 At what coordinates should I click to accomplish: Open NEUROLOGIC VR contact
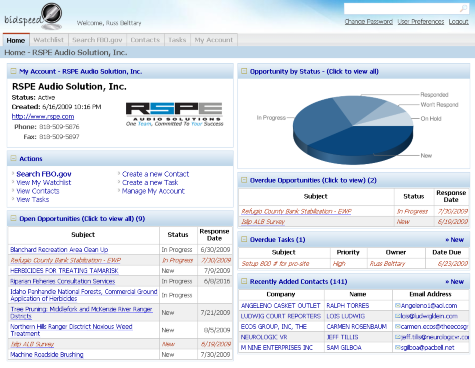264,337
